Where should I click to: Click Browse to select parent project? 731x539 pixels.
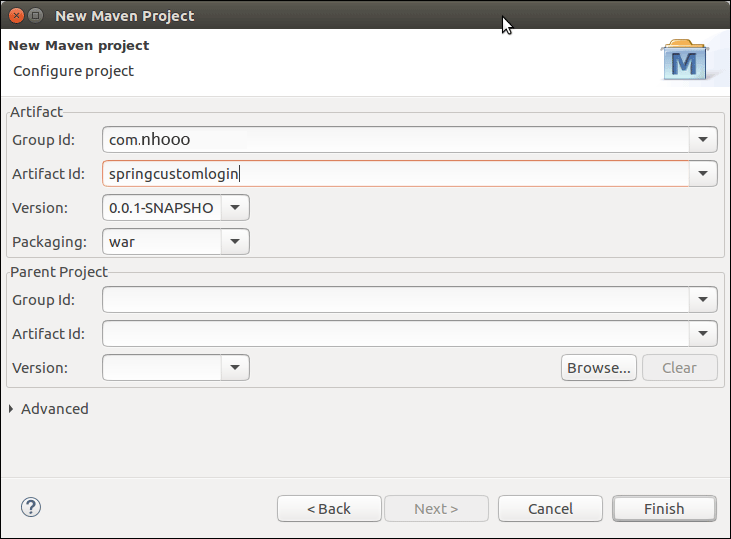[598, 368]
